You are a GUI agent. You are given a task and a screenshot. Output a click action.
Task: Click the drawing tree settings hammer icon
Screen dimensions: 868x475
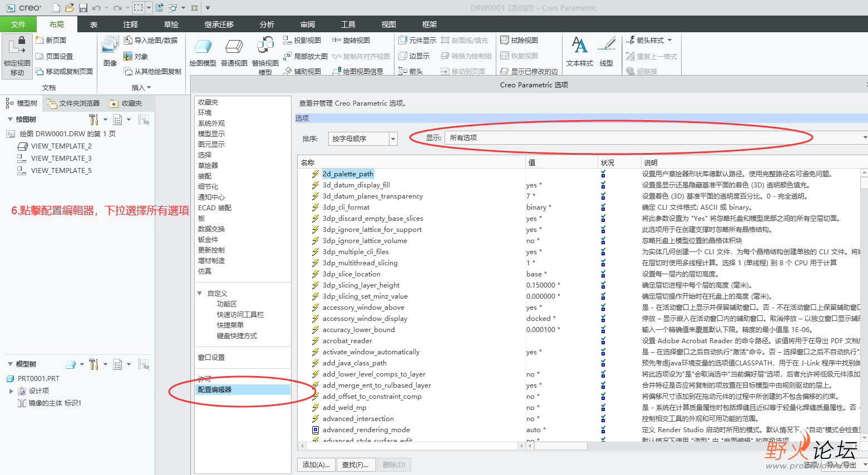[93, 120]
